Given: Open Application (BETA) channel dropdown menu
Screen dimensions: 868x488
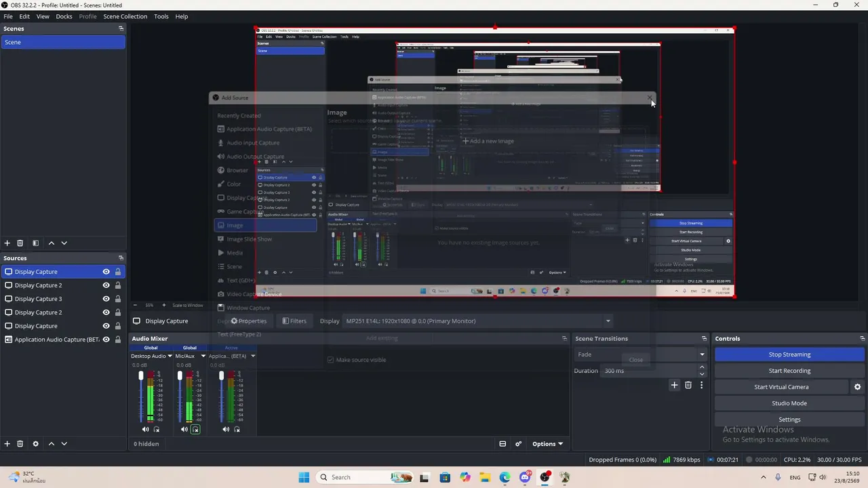Looking at the screenshot, I should tap(253, 356).
